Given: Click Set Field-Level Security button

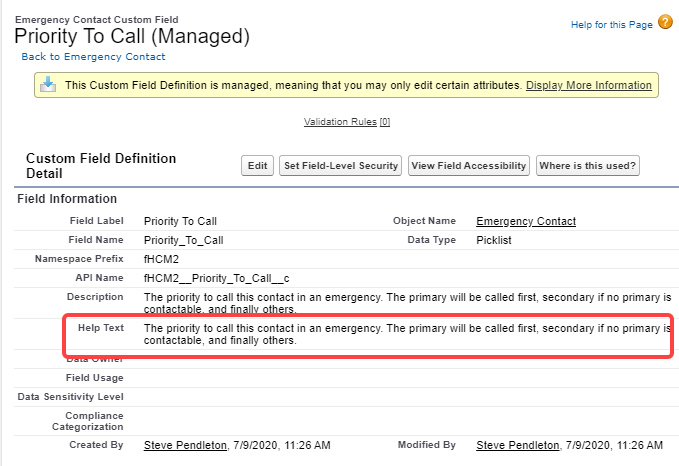Looking at the screenshot, I should tap(340, 166).
